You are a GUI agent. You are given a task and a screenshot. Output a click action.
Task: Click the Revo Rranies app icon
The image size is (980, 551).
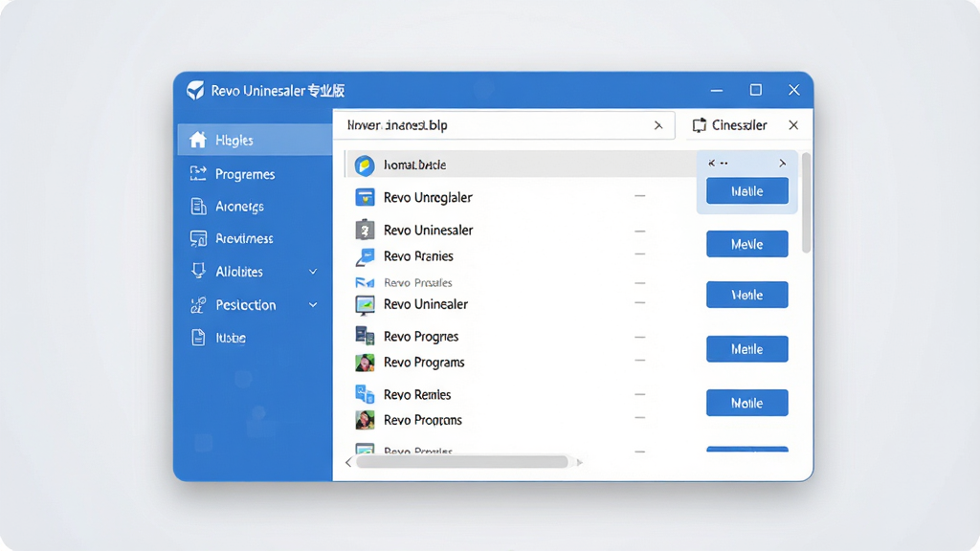pos(365,256)
